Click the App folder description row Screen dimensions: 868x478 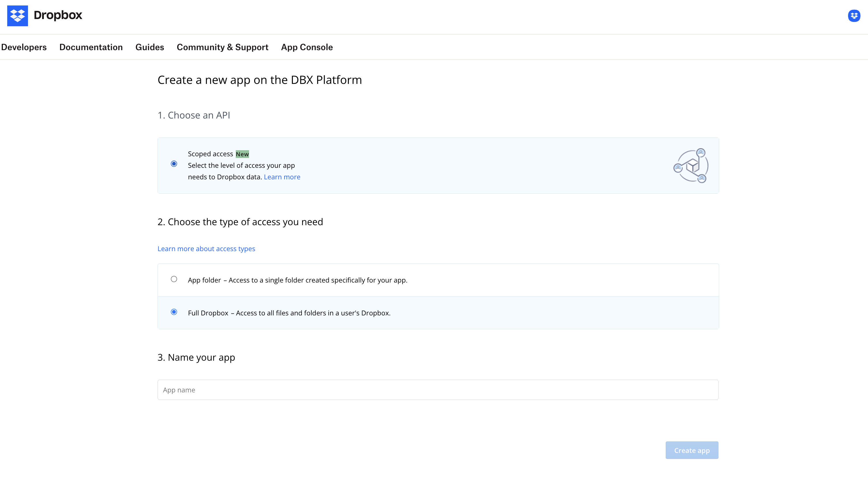pos(298,280)
